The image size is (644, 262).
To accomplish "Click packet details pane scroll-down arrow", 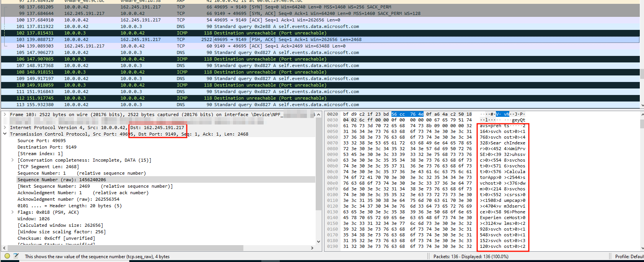I will 318,242.
